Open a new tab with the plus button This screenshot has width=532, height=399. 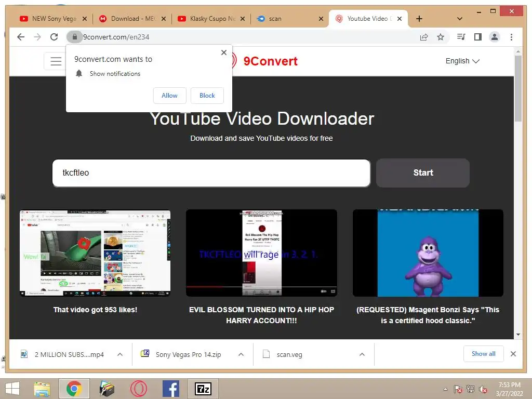(x=419, y=19)
